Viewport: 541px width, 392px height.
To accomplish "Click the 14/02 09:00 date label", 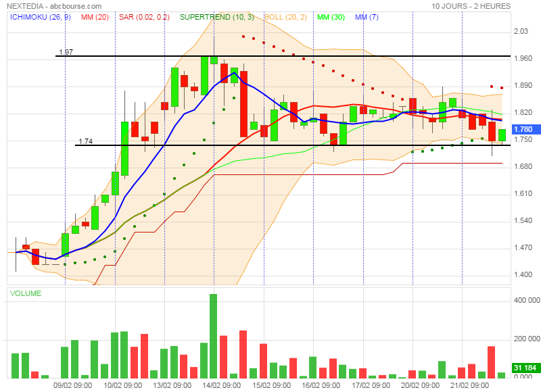I will coord(222,385).
